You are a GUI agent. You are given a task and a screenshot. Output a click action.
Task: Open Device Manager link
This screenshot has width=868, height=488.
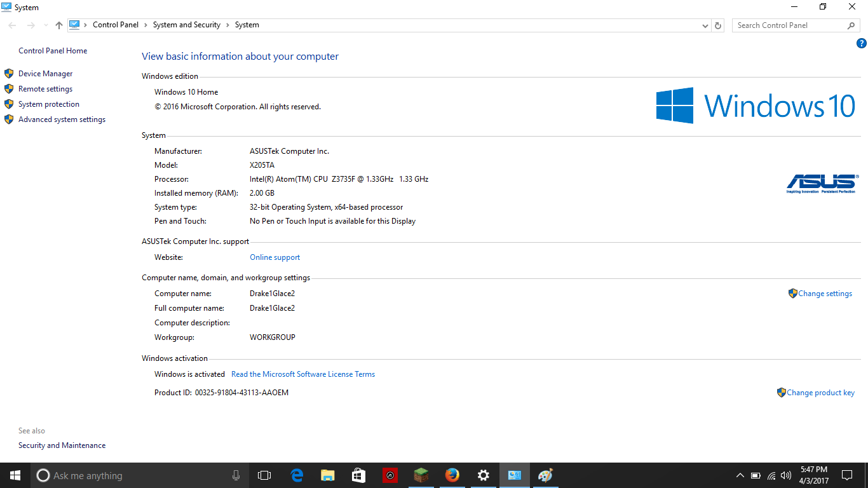(45, 74)
